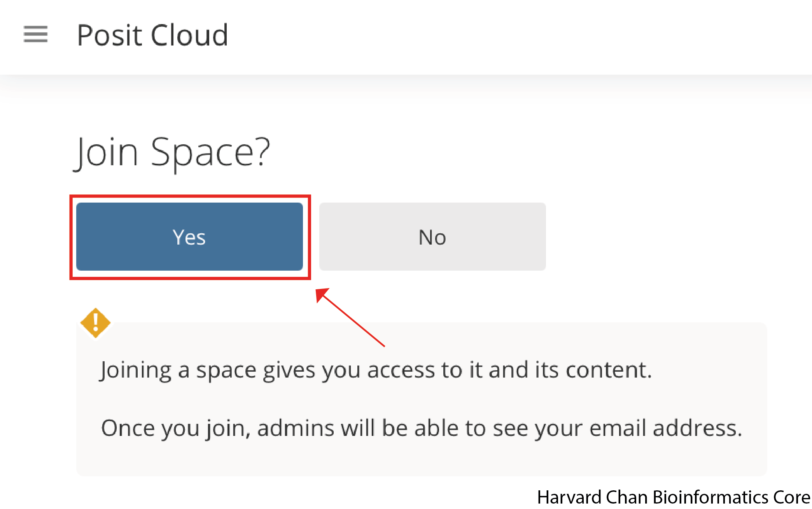Click the space content access sentence
Viewport: 812px width, 509px height.
click(376, 369)
